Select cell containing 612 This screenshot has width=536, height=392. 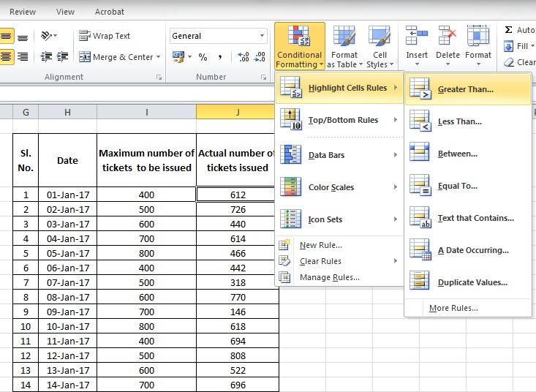pyautogui.click(x=237, y=195)
